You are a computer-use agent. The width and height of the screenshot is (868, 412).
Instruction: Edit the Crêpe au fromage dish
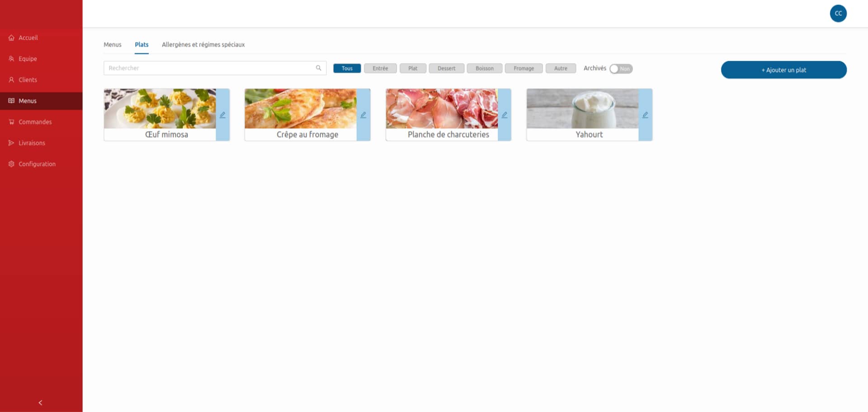[363, 115]
